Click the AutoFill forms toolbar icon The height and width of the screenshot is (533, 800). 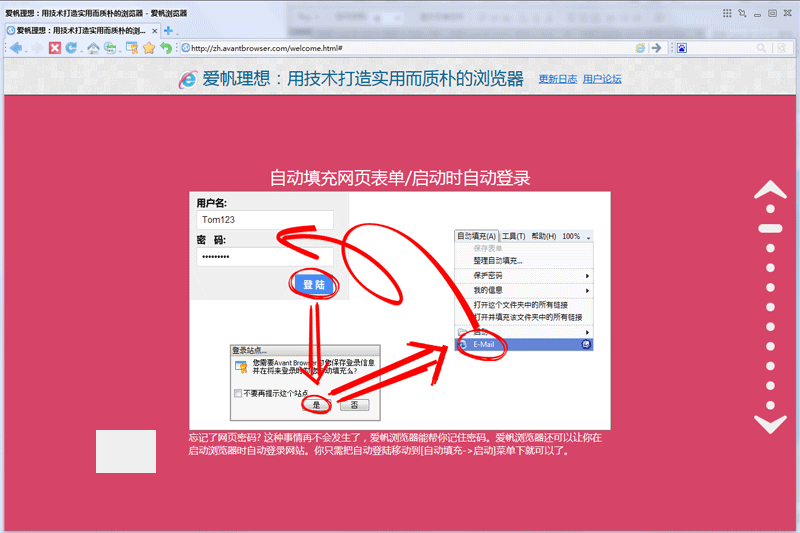point(132,48)
